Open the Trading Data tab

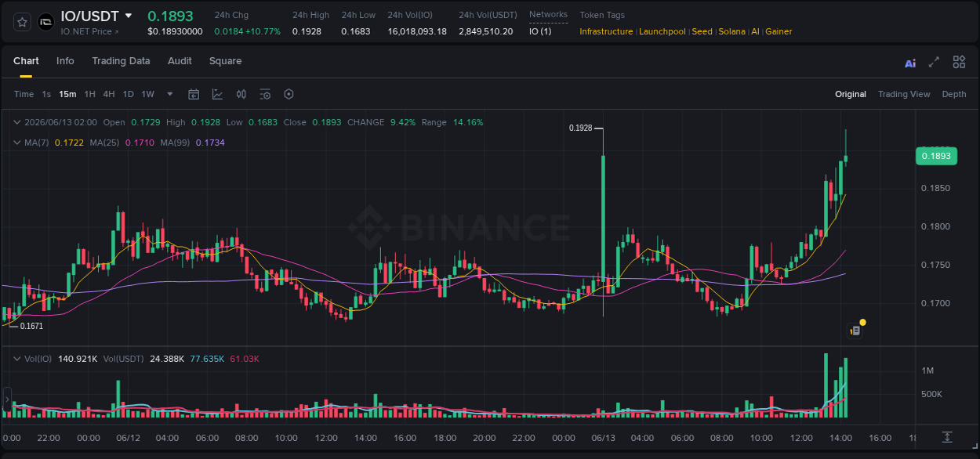[x=121, y=61]
